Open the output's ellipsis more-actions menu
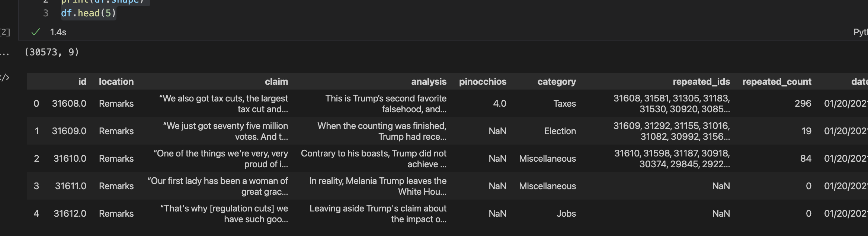 (4, 54)
